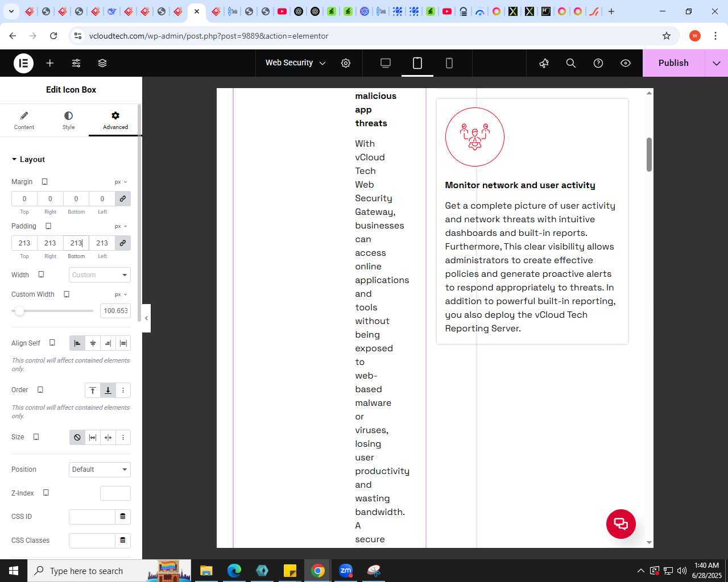Set Order to start
The width and height of the screenshot is (728, 582).
coord(93,390)
